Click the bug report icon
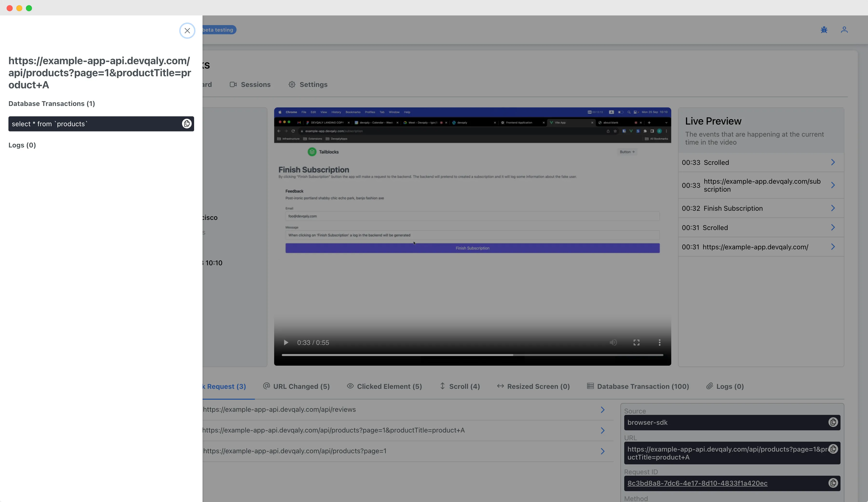Screen dimensions: 868x502 click(824, 30)
